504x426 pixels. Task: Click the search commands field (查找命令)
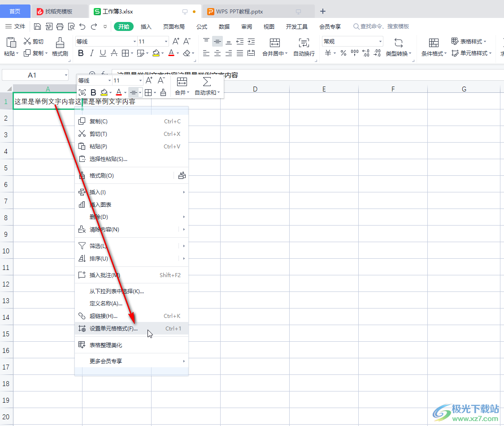(x=381, y=26)
